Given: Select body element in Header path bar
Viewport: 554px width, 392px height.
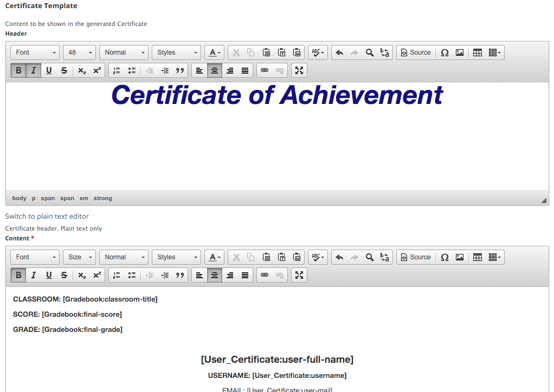Looking at the screenshot, I should pos(19,198).
